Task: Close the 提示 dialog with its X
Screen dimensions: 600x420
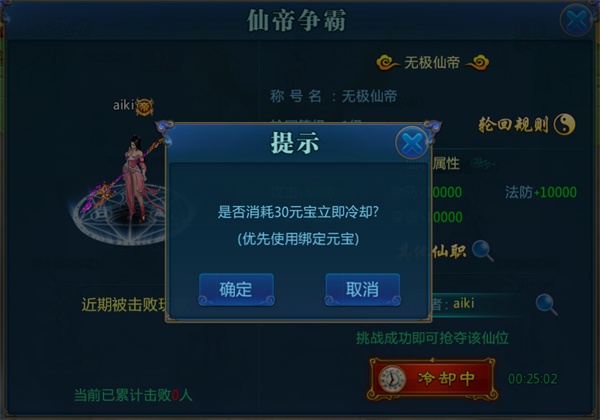Action: click(x=412, y=143)
